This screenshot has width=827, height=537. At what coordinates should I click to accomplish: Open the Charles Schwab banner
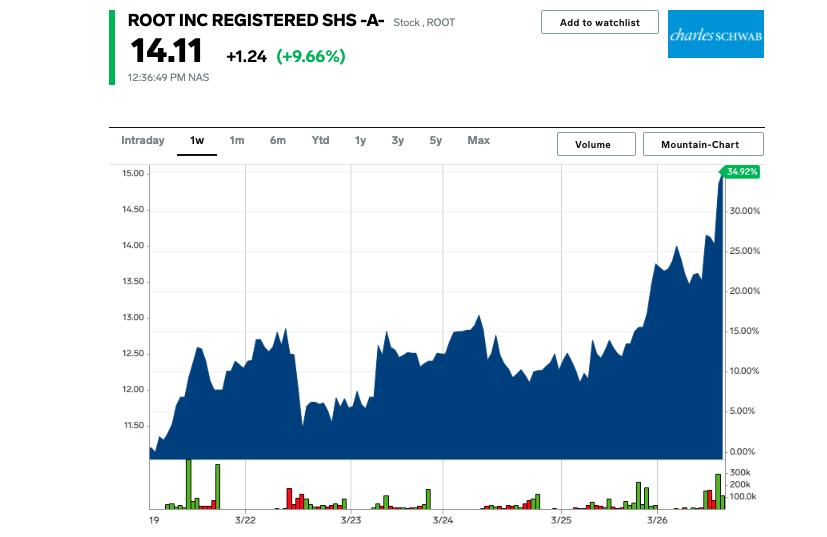pos(716,34)
